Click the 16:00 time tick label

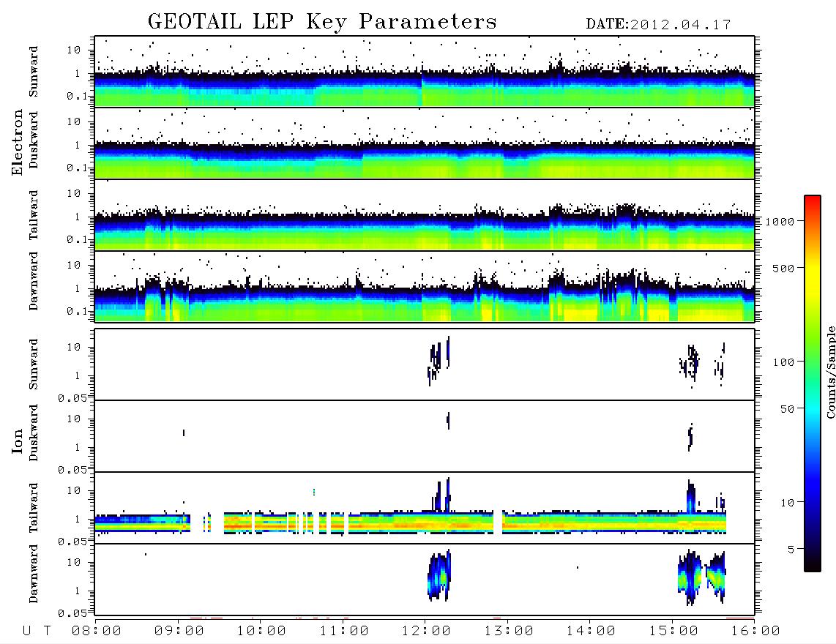[x=755, y=631]
